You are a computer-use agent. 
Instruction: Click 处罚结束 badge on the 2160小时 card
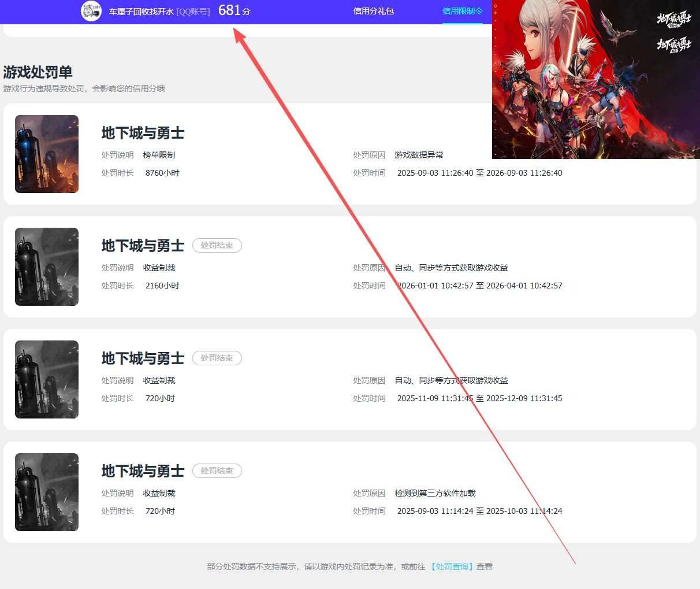click(x=217, y=245)
